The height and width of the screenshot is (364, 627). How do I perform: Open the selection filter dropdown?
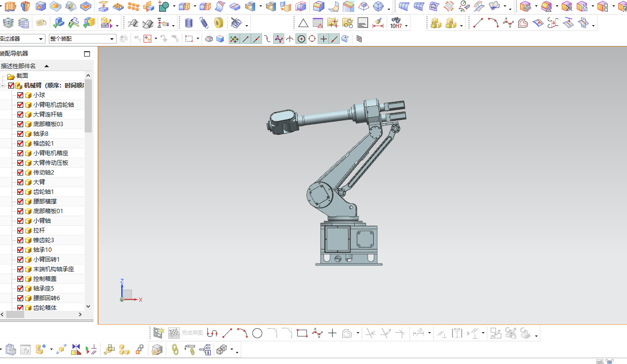[22, 39]
